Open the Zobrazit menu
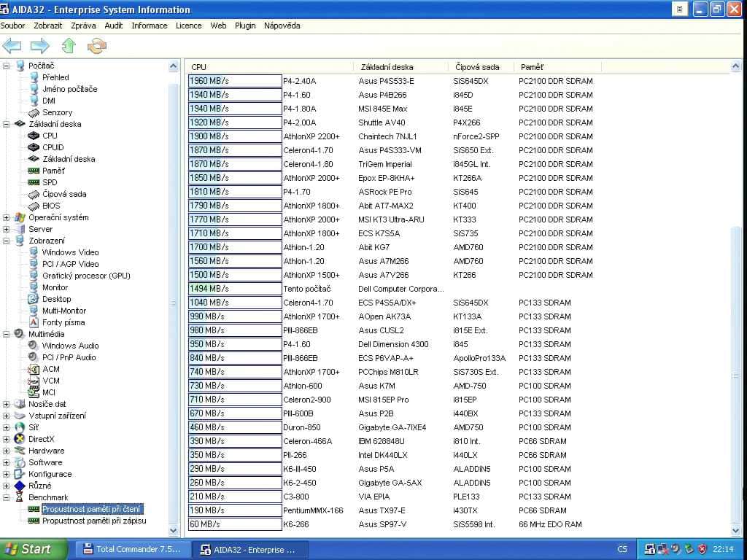 click(x=47, y=26)
